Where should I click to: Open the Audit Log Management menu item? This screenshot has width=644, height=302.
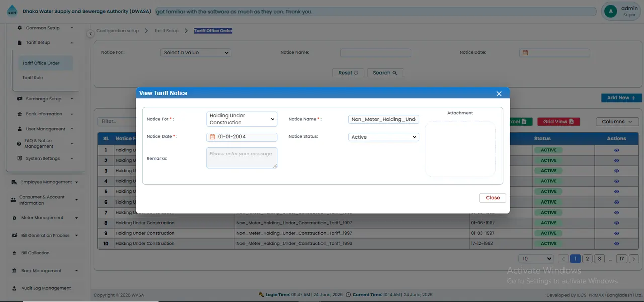(46, 288)
